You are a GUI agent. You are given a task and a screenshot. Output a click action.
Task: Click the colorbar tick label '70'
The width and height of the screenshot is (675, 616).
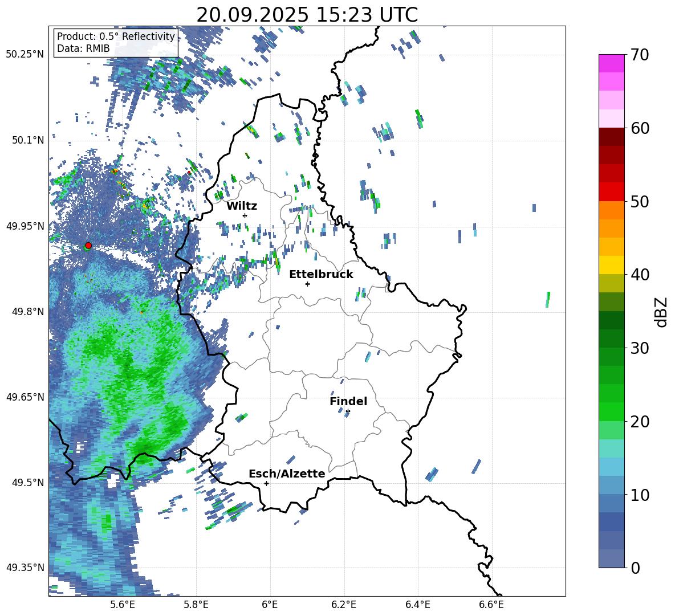pos(640,55)
